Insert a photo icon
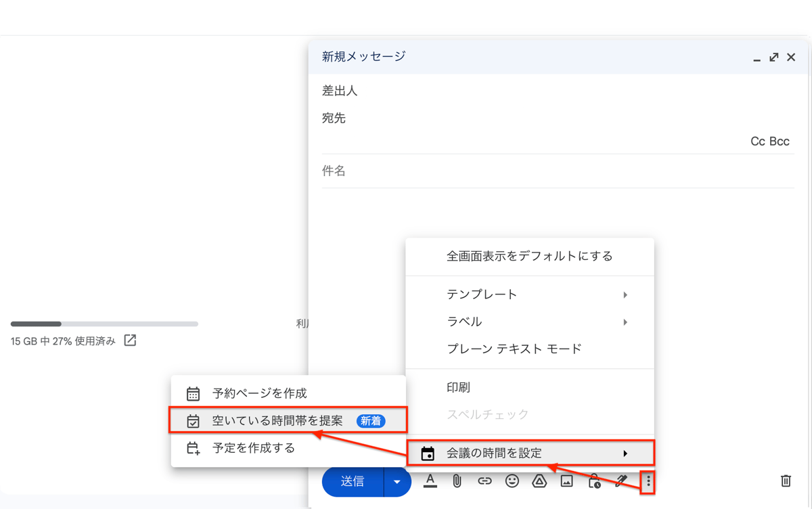This screenshot has width=812, height=509. [x=567, y=481]
